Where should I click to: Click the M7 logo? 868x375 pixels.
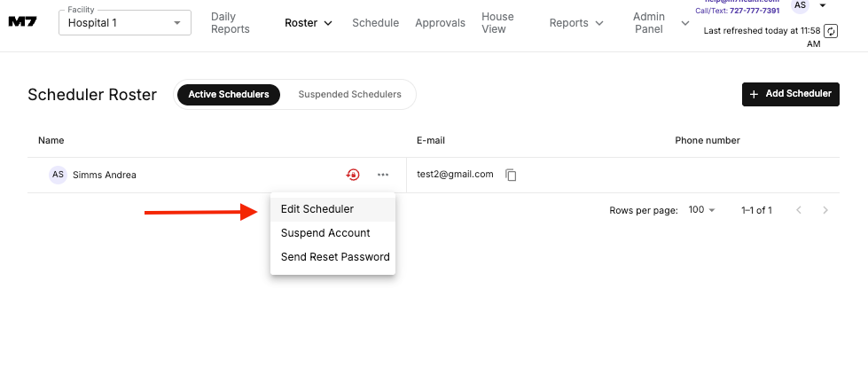[x=22, y=22]
